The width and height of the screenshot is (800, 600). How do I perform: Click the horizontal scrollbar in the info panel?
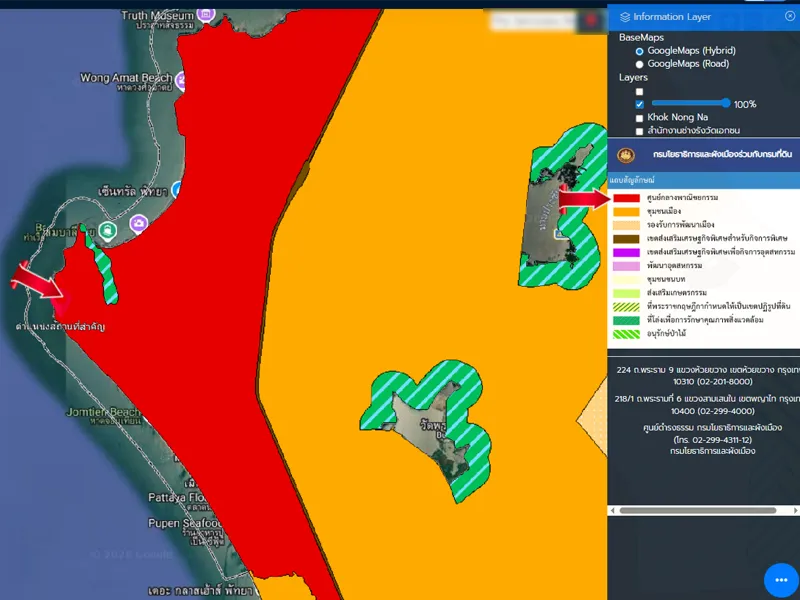700,510
